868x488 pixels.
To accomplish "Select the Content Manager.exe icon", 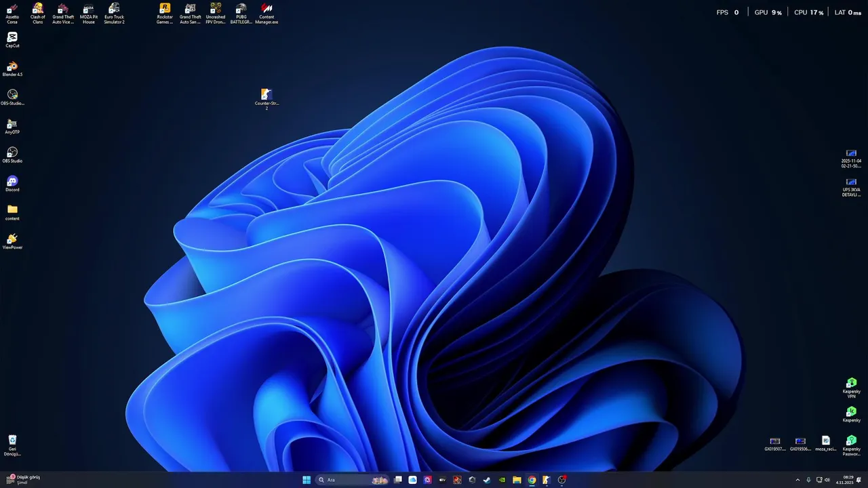I will click(x=267, y=14).
